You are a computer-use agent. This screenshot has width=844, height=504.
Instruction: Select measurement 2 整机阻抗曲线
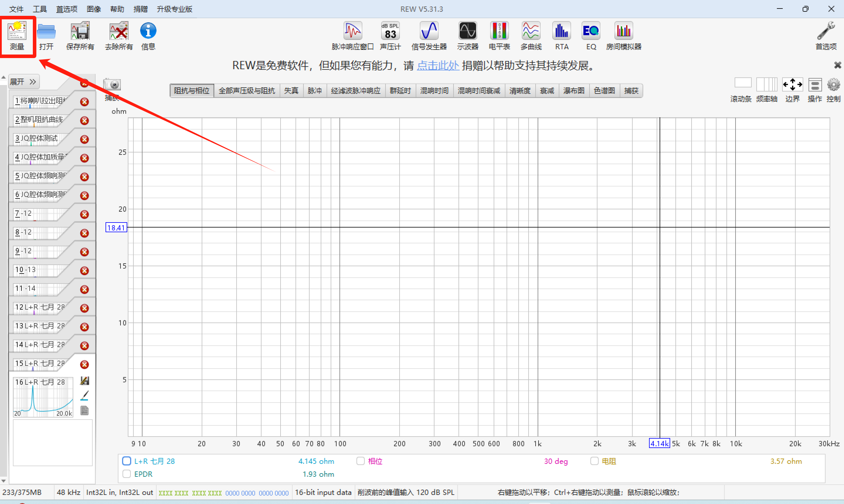pyautogui.click(x=39, y=120)
